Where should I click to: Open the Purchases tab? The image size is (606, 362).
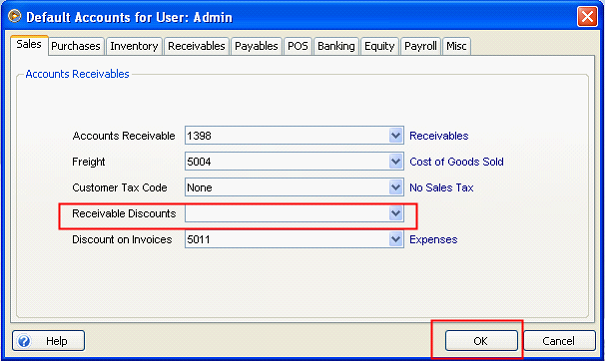(76, 46)
